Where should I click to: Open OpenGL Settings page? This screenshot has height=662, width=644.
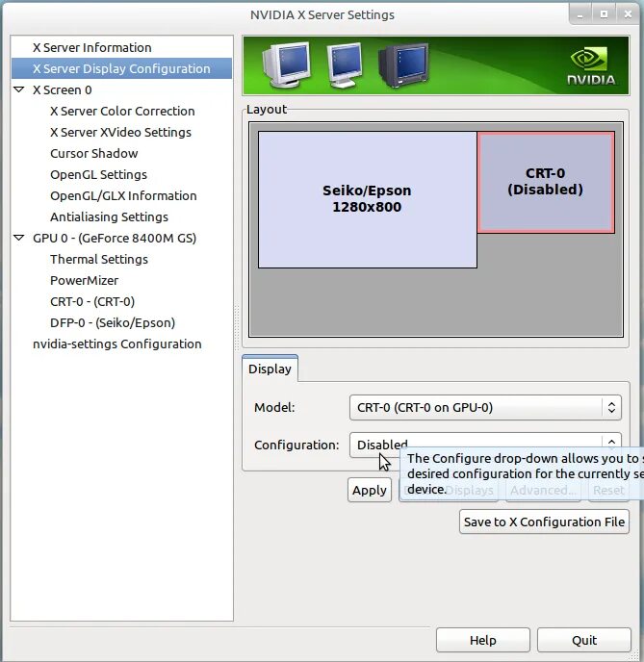tap(98, 175)
